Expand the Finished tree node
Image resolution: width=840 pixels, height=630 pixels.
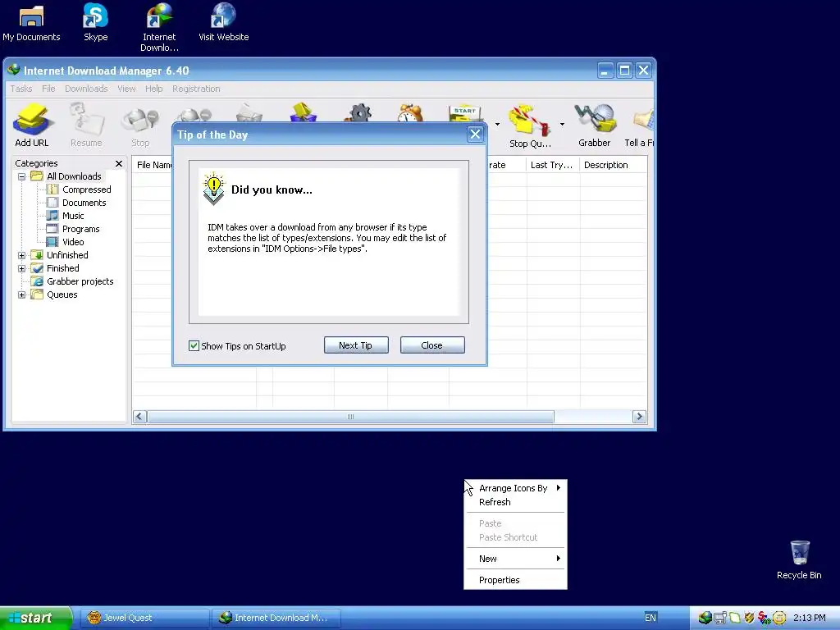[22, 268]
